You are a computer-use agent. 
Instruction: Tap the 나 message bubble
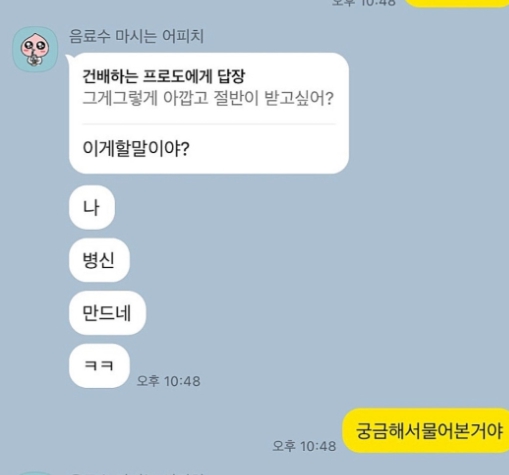(92, 207)
